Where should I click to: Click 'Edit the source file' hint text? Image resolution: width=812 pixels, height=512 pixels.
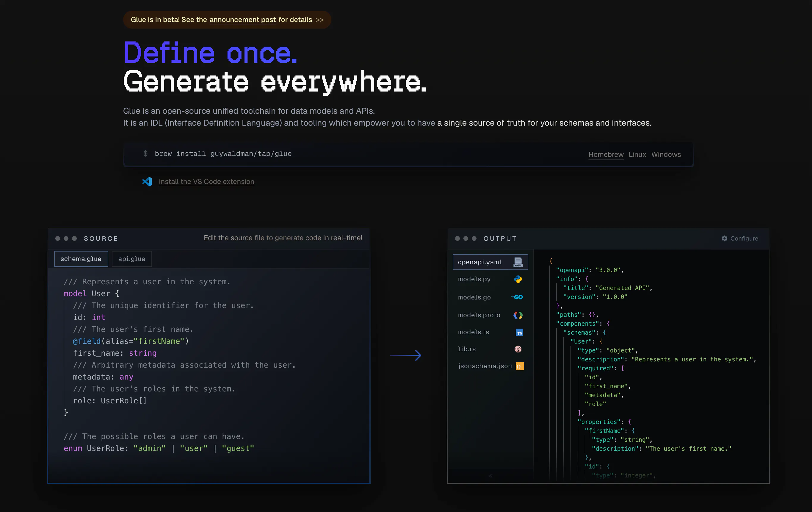coord(283,238)
